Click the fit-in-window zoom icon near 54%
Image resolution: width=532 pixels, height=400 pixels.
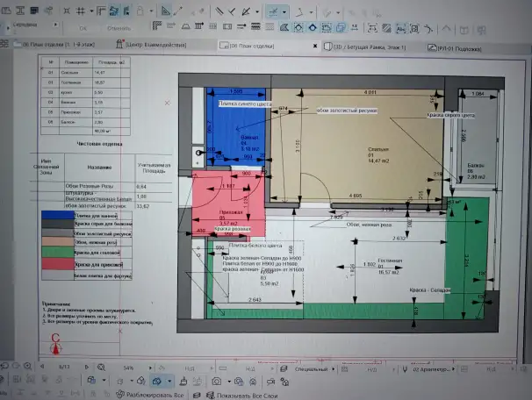pos(101,368)
